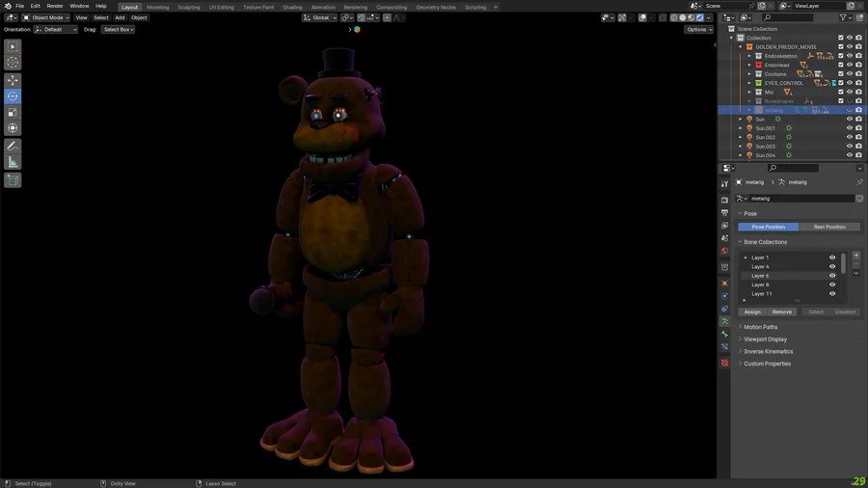Select the Cursor tool
Screen dimensions: 868x488
[x=13, y=63]
